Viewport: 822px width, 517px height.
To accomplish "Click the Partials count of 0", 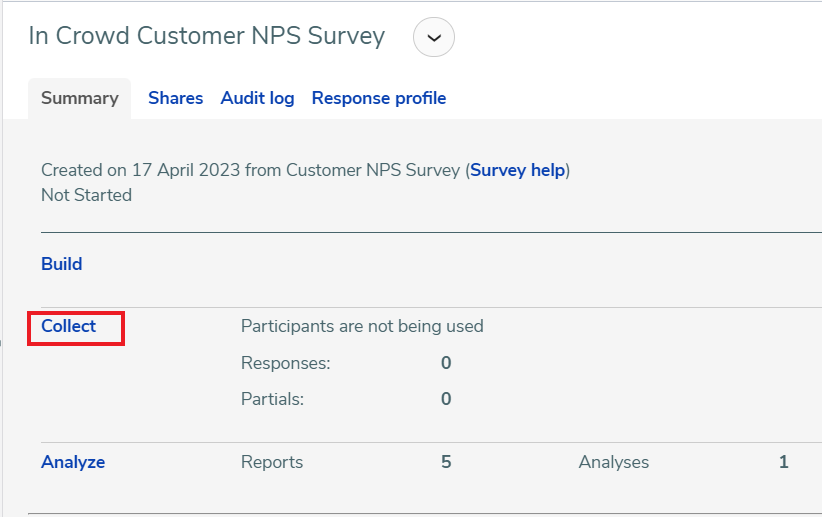I will click(x=446, y=399).
